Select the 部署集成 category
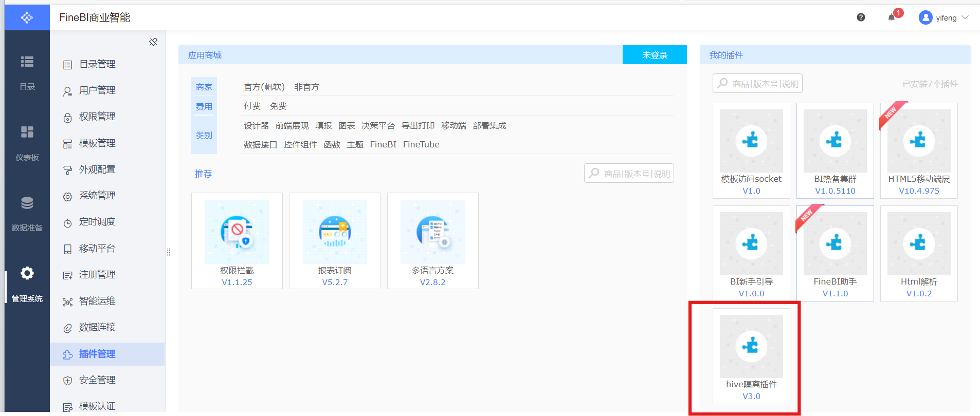This screenshot has height=416, width=980. tap(489, 125)
